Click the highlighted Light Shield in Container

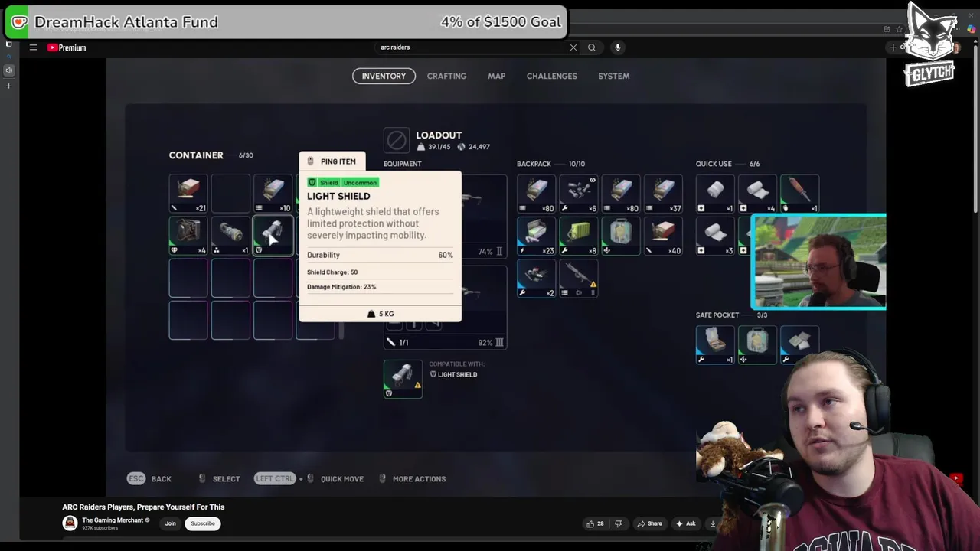click(x=273, y=236)
